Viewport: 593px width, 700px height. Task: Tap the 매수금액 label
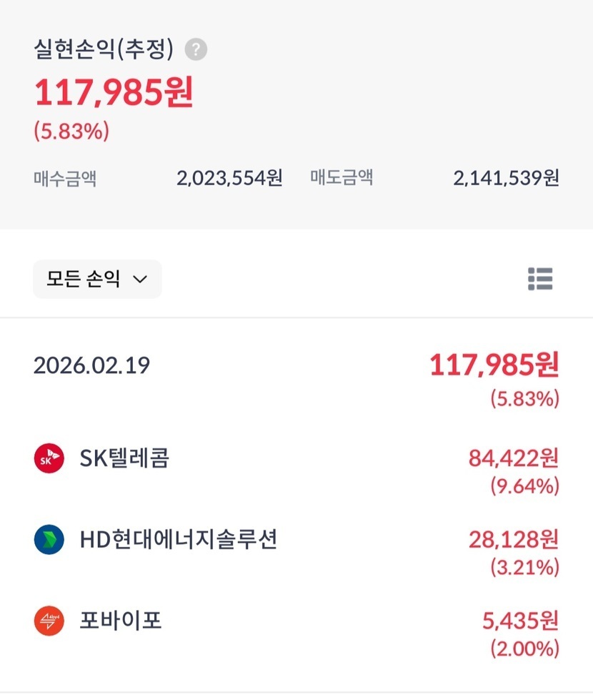[x=65, y=178]
